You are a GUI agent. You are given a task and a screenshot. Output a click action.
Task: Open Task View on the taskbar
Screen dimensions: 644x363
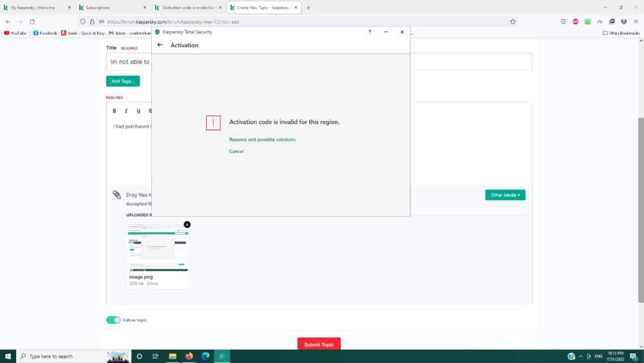[x=156, y=357]
